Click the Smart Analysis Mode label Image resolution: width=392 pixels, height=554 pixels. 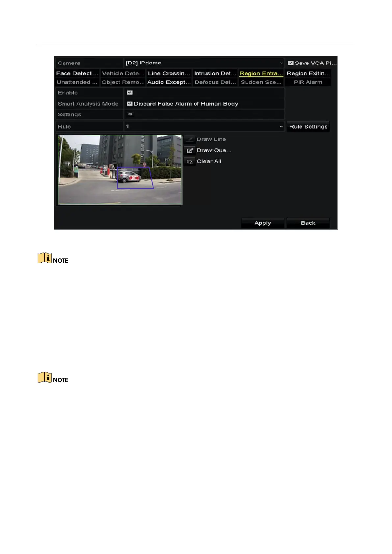pos(88,104)
